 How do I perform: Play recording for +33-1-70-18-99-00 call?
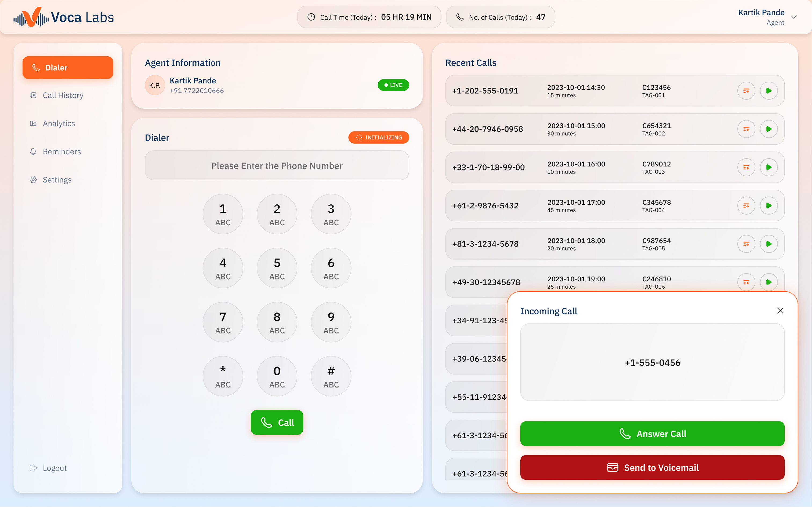coord(769,167)
